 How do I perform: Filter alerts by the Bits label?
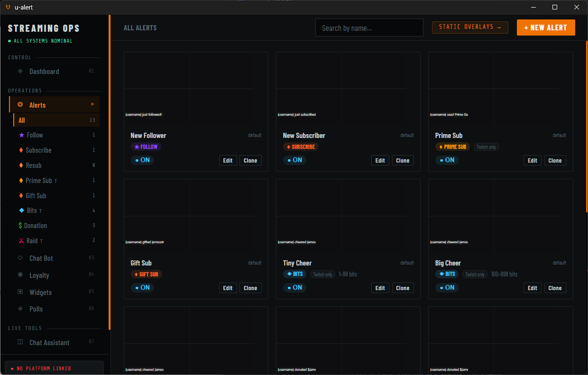32,210
